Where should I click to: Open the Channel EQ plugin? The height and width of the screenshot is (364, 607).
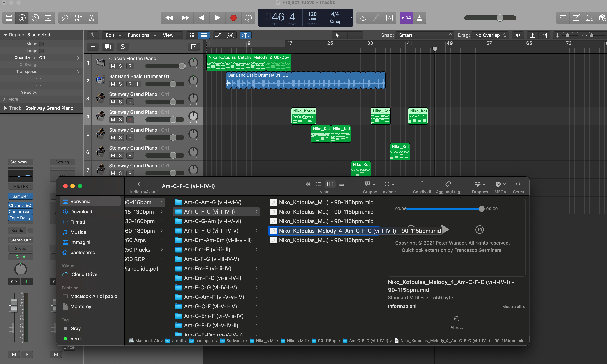point(20,206)
